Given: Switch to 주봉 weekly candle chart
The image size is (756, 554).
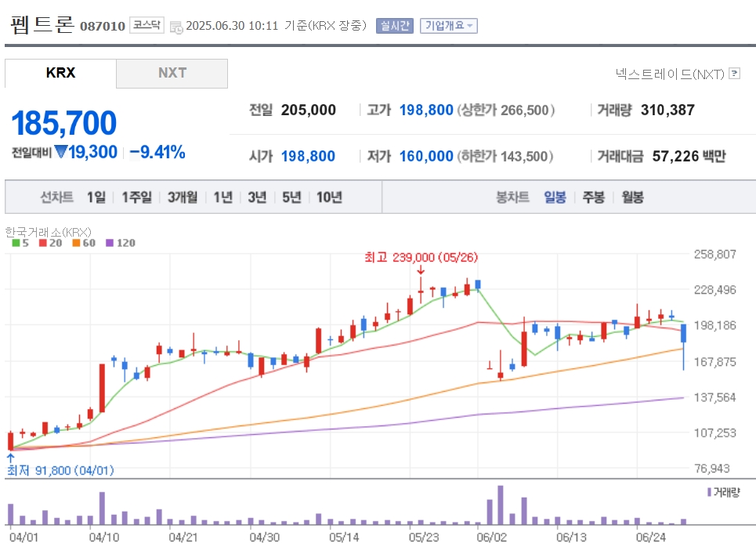Looking at the screenshot, I should coord(594,197).
